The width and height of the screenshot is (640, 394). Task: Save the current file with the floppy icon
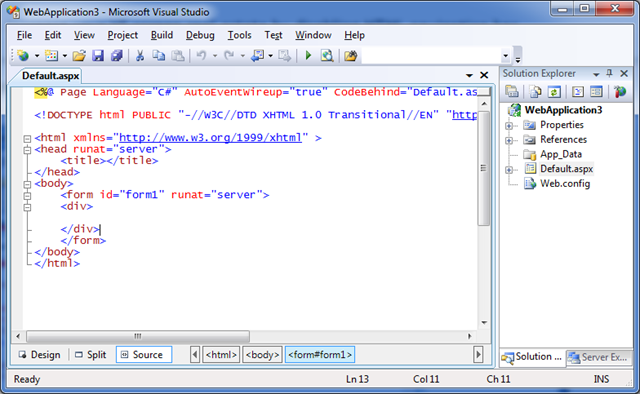pos(98,56)
